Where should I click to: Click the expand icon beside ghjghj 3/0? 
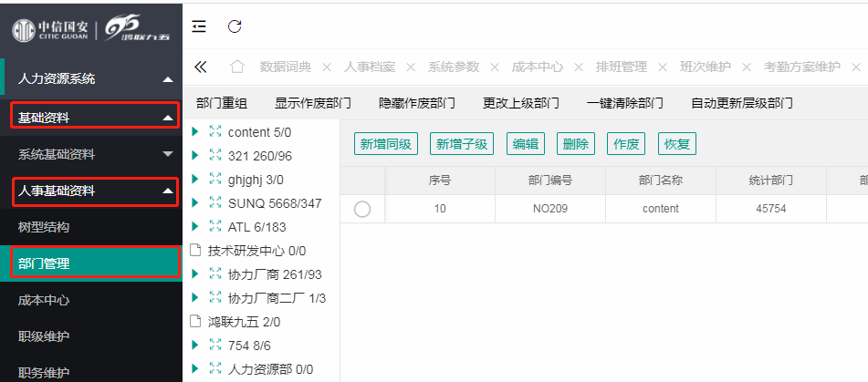click(214, 179)
